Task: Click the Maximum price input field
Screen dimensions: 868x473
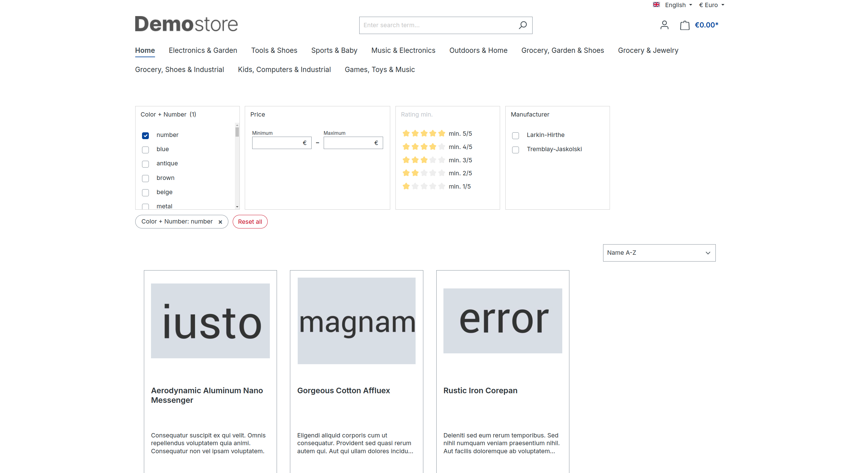Action: coord(353,143)
